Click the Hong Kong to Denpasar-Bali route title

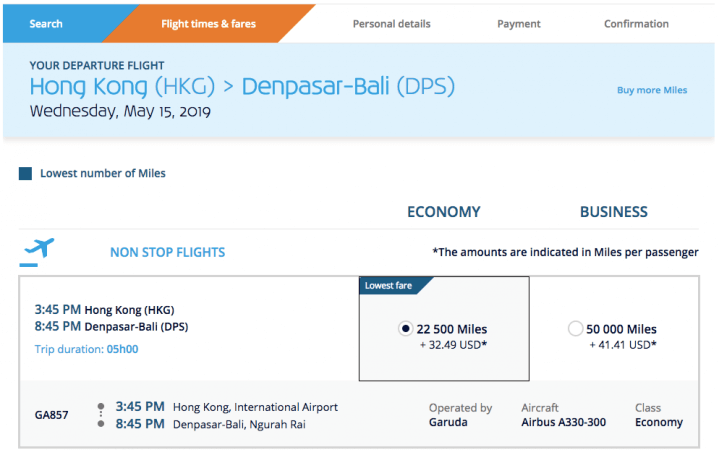click(x=242, y=86)
